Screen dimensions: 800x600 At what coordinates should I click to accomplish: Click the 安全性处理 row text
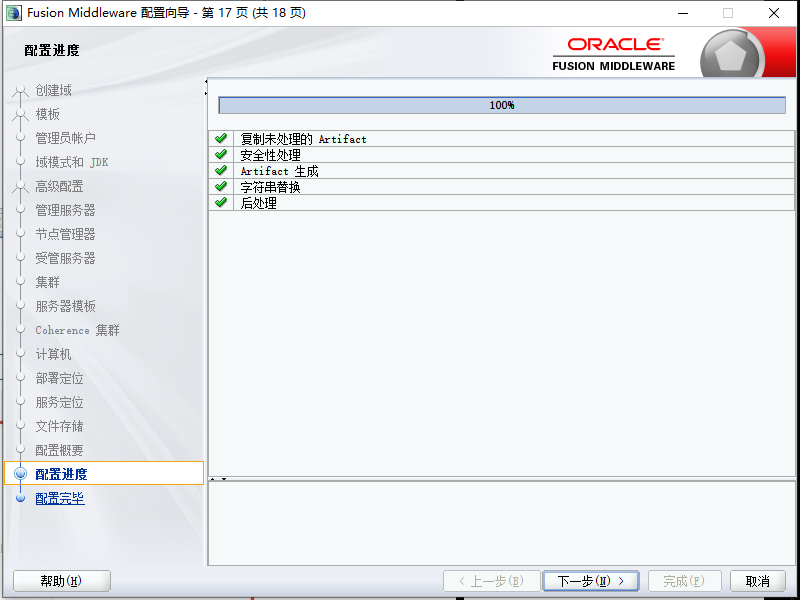(x=270, y=155)
